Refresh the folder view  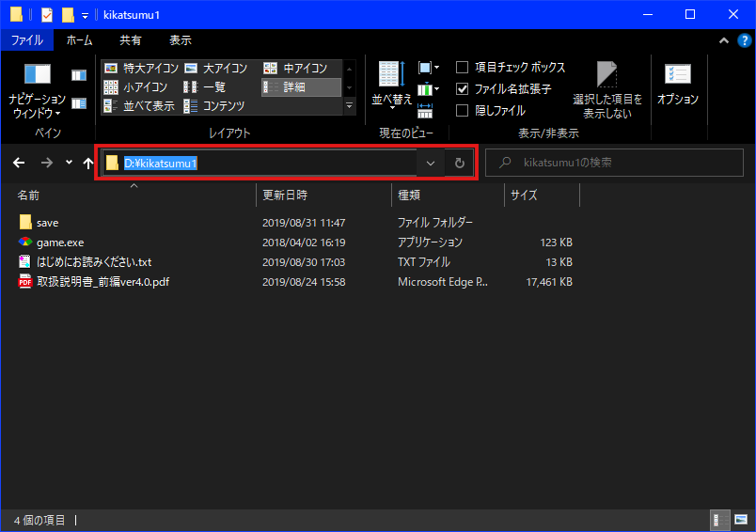click(460, 164)
